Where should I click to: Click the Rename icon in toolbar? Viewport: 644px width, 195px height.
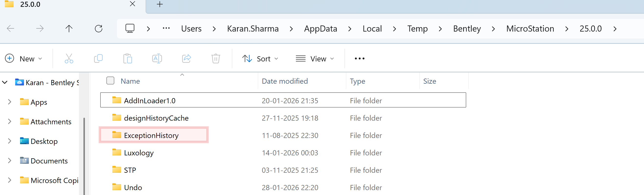coord(157,59)
